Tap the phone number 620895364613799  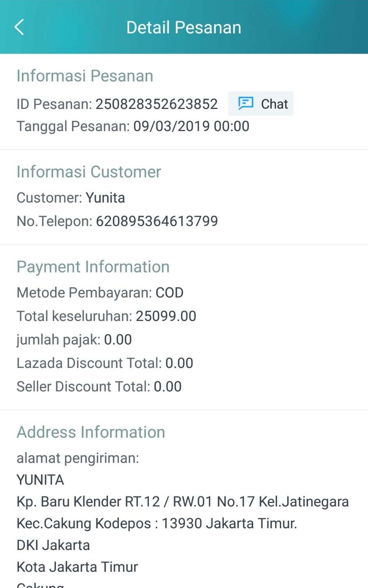[x=157, y=221]
